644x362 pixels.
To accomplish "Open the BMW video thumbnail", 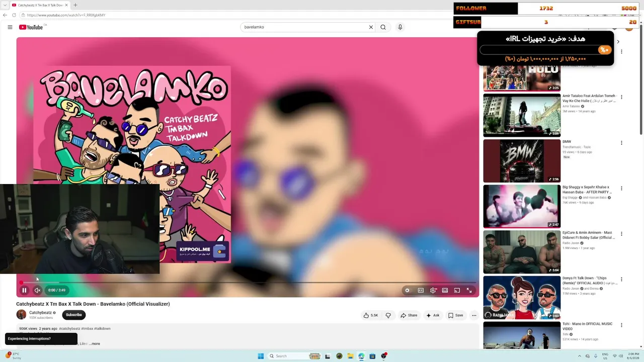I will coord(522,161).
